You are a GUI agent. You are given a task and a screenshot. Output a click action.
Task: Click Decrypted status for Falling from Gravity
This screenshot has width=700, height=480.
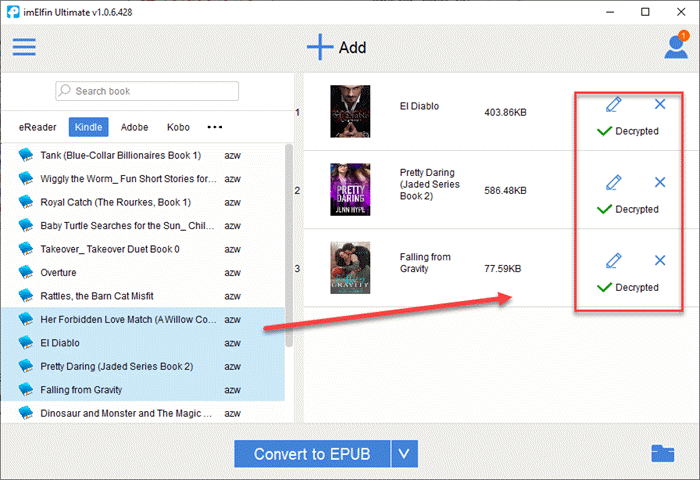[x=628, y=287]
